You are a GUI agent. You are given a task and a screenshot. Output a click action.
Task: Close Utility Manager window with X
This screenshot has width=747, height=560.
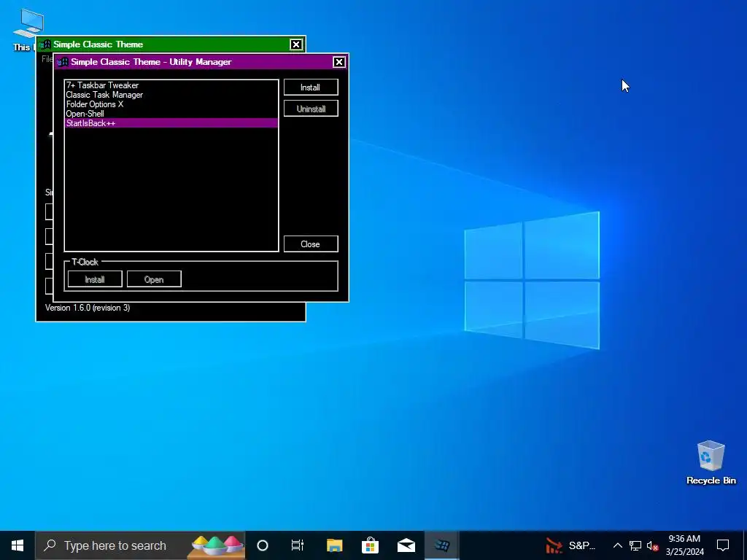pos(338,62)
